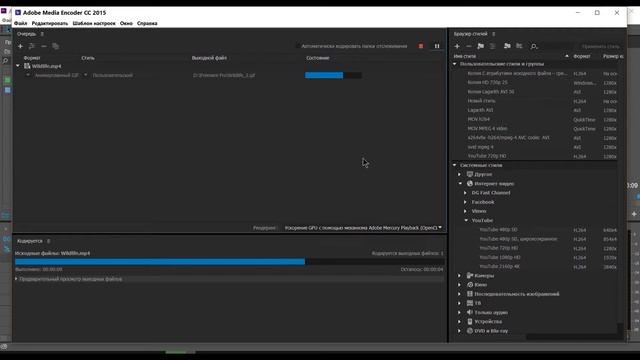Duplicate the queue item via the duplicate icon
Screen dimensions: 640x360
click(56, 46)
